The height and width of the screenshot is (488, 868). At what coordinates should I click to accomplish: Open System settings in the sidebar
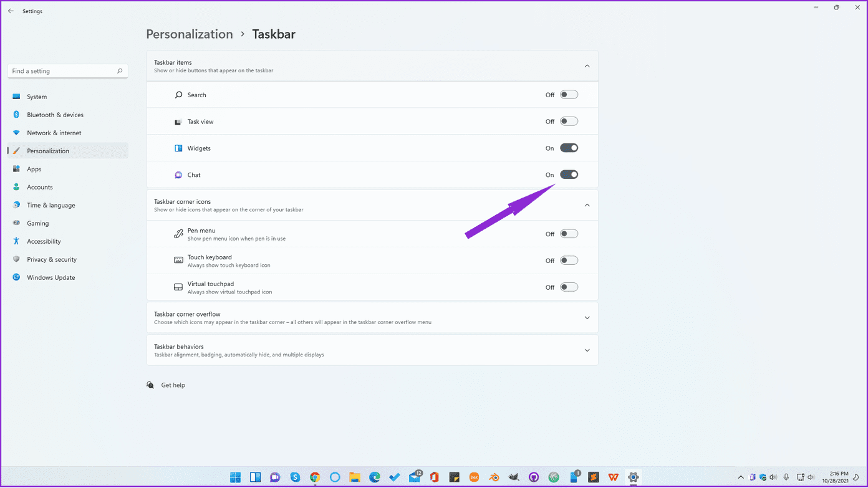coord(67,97)
